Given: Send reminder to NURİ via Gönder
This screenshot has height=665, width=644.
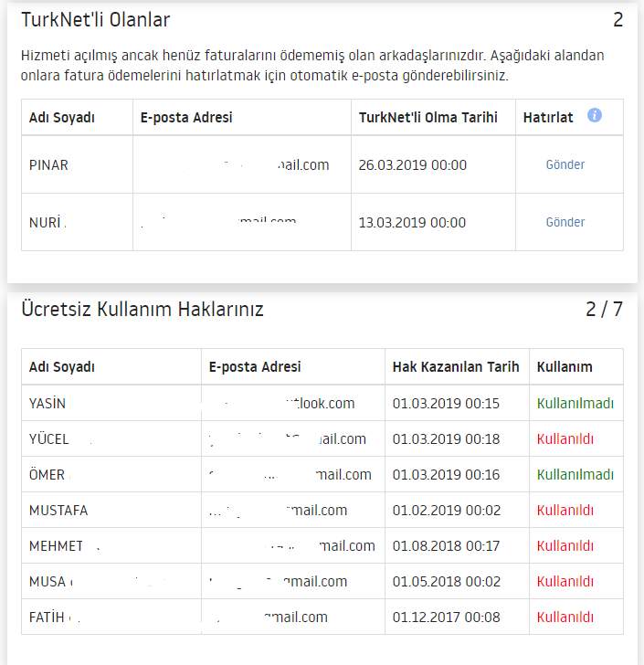Looking at the screenshot, I should point(565,222).
